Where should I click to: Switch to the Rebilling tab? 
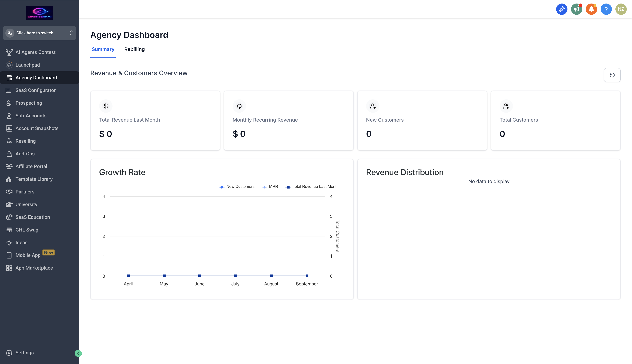[134, 49]
